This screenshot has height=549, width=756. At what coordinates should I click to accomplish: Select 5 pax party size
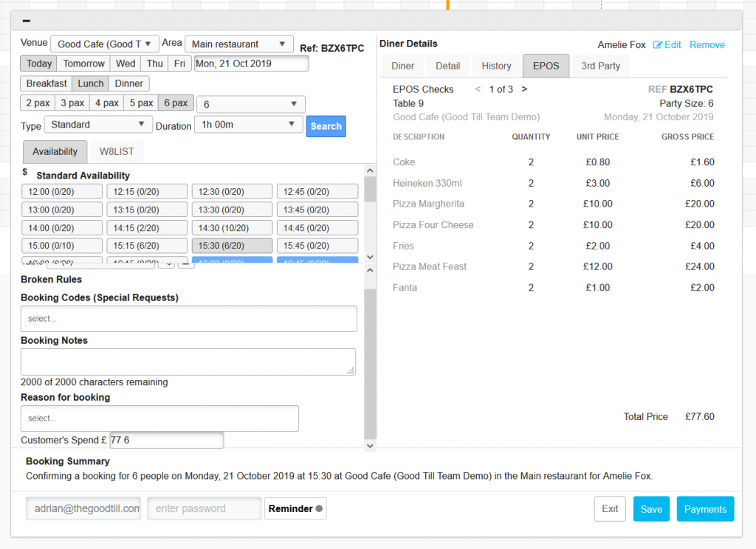141,103
